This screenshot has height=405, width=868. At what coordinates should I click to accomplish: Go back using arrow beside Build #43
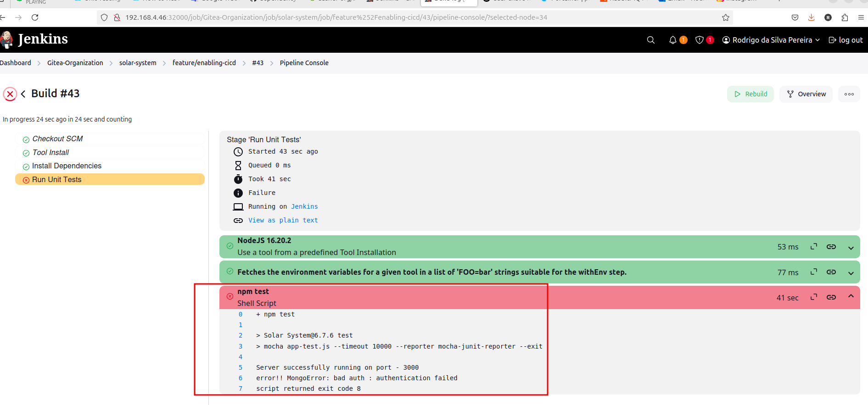coord(23,94)
